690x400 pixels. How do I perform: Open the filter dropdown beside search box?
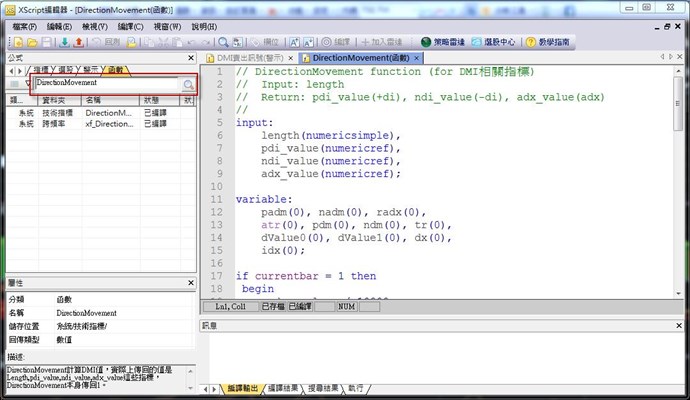click(27, 85)
